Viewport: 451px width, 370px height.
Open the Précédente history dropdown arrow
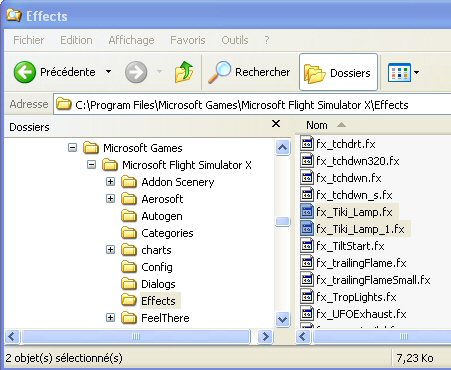click(108, 72)
